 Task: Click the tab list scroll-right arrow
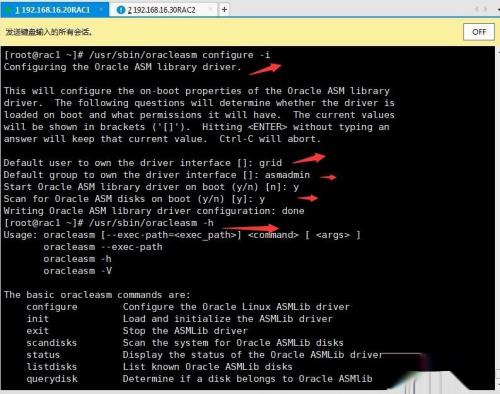point(485,9)
